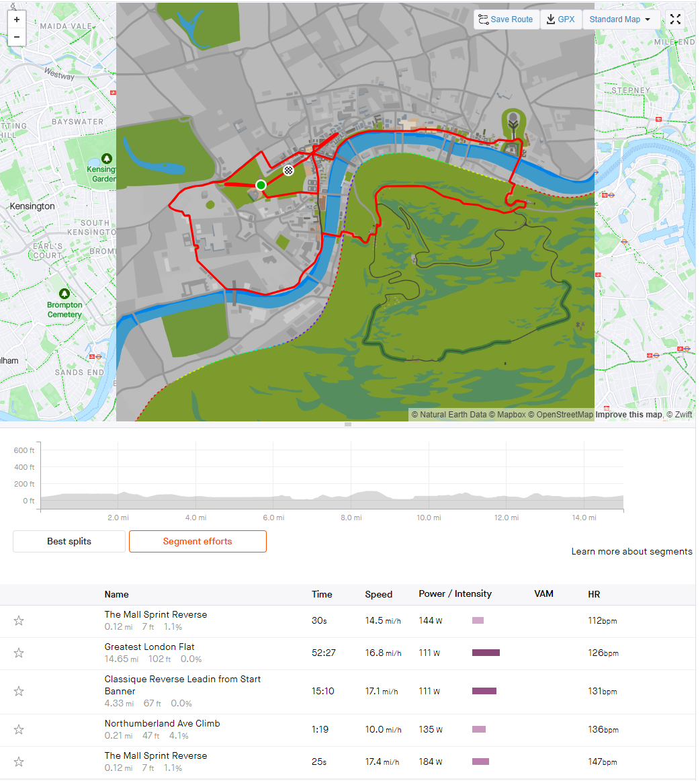Open The Mall Sprint Reverse 30s effort
The image size is (700, 781).
coord(156,614)
